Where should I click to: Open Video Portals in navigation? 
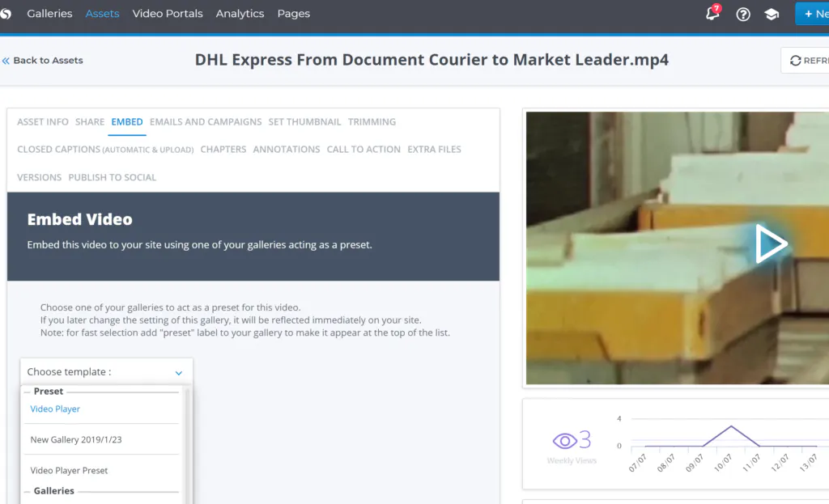pyautogui.click(x=168, y=14)
